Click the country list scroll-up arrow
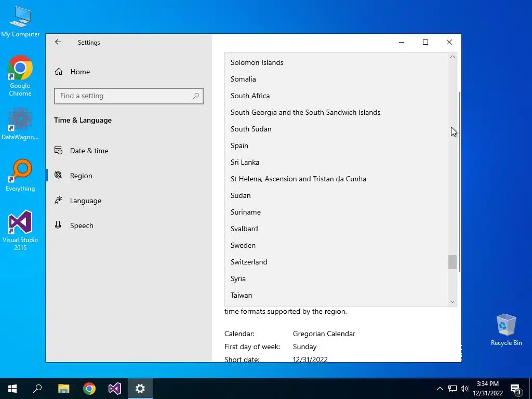 click(x=453, y=57)
